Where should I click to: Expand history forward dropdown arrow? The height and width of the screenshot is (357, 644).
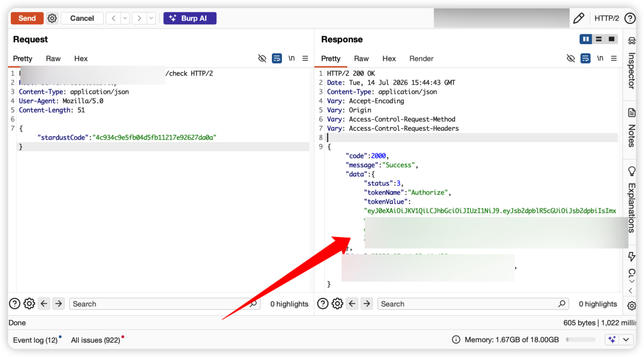point(151,18)
